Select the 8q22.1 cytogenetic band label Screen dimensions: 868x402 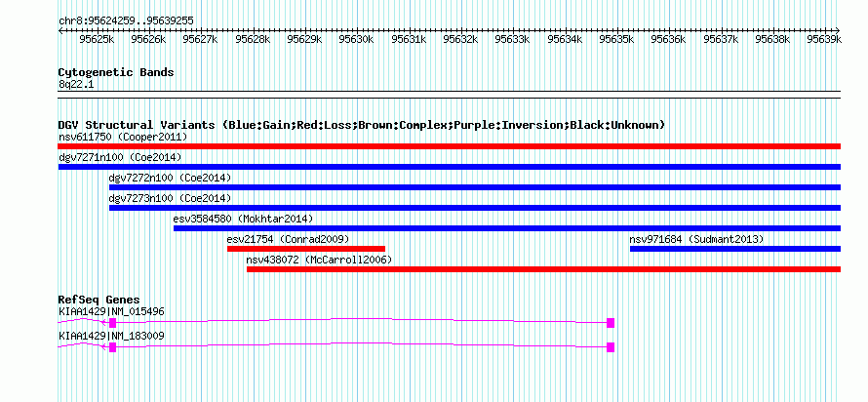pos(74,84)
